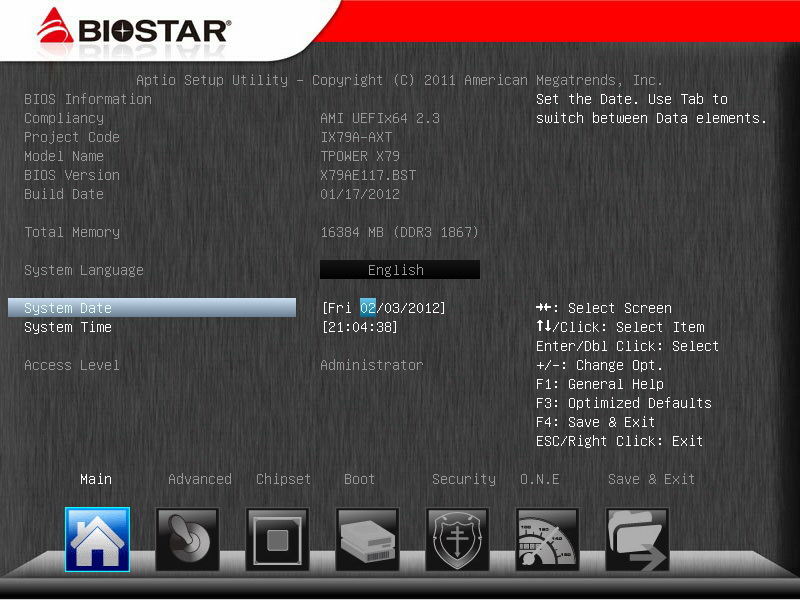Click the BIOS Version value X79AE117.BST
The width and height of the screenshot is (800, 600).
[368, 175]
